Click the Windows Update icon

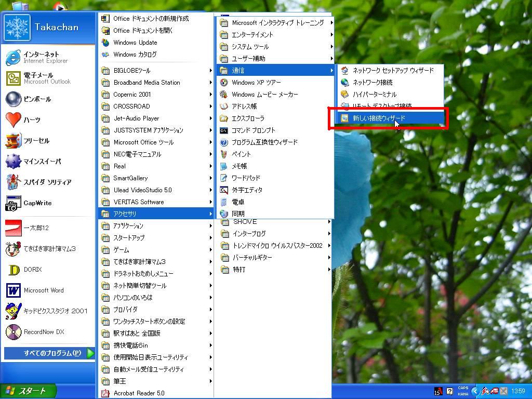(105, 43)
